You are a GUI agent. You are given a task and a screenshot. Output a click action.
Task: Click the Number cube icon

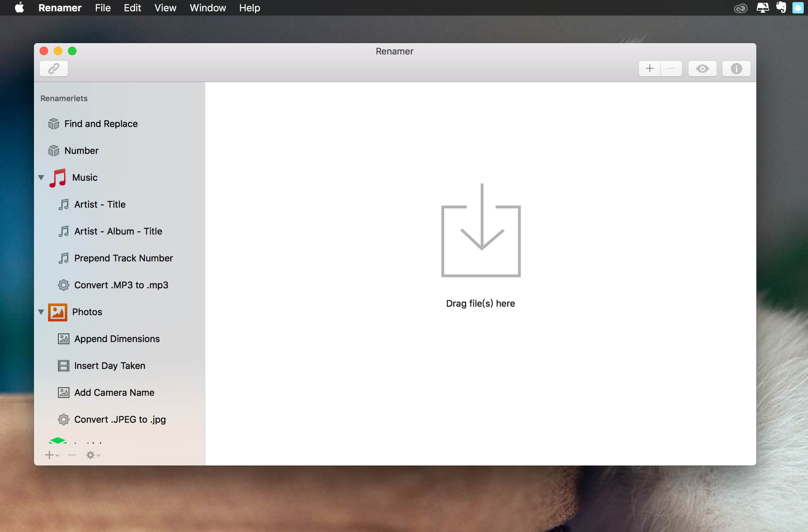tap(54, 151)
